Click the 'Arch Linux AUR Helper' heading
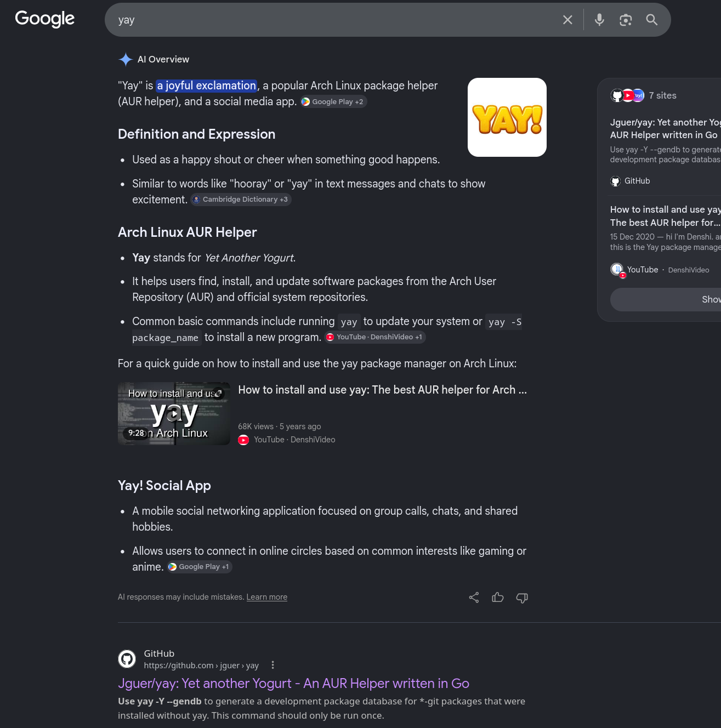The width and height of the screenshot is (721, 728). pyautogui.click(x=188, y=232)
